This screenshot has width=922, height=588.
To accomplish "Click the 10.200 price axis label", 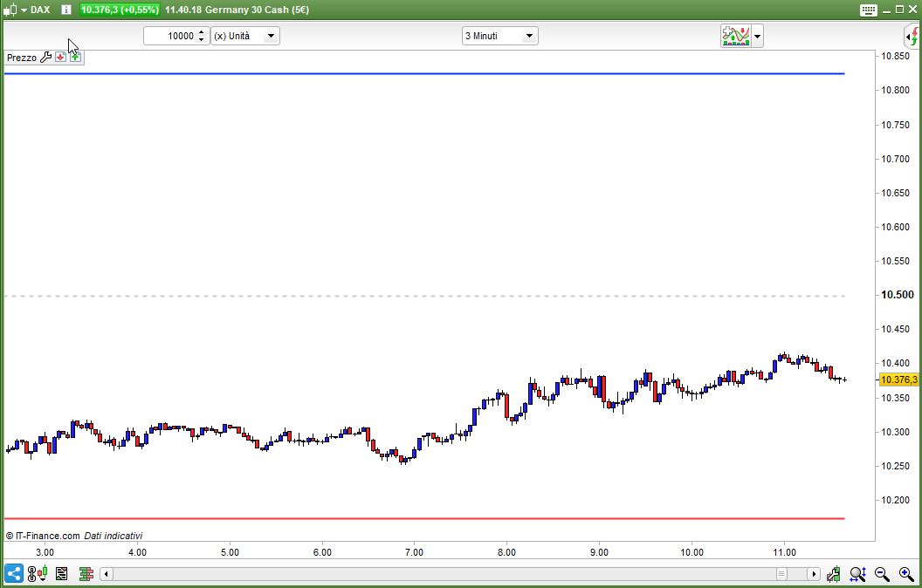I will (895, 500).
